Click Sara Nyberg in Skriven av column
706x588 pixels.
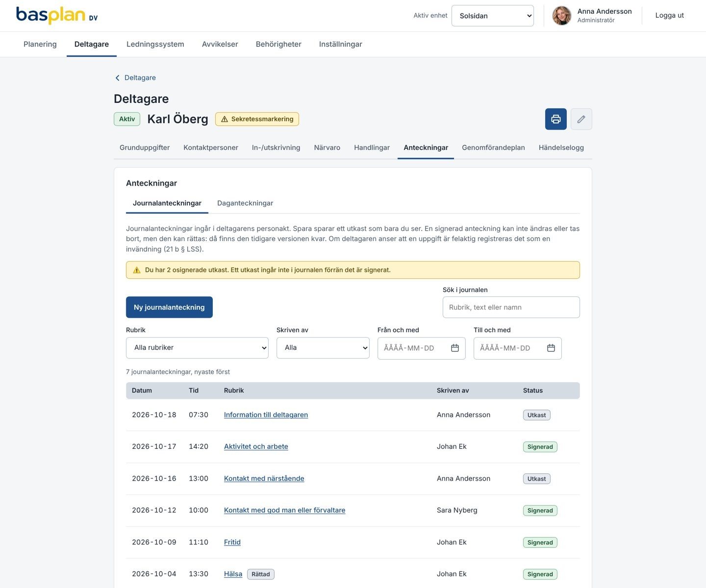pyautogui.click(x=457, y=510)
